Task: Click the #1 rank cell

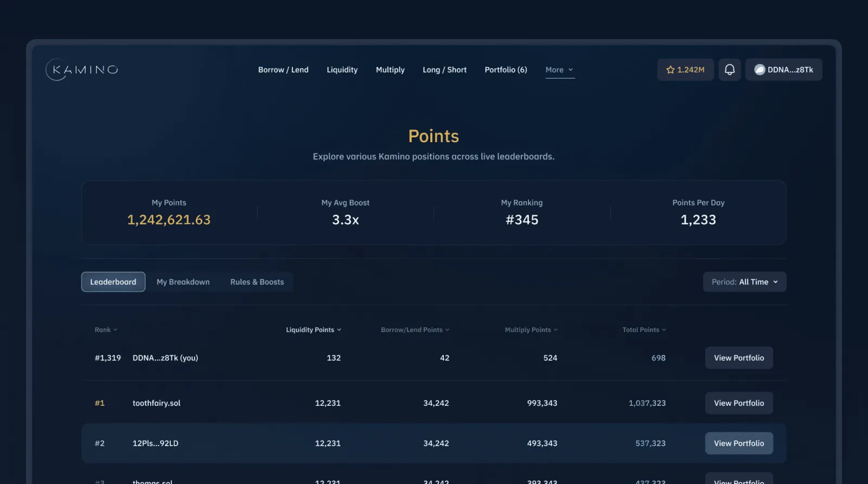Action: pyautogui.click(x=100, y=403)
